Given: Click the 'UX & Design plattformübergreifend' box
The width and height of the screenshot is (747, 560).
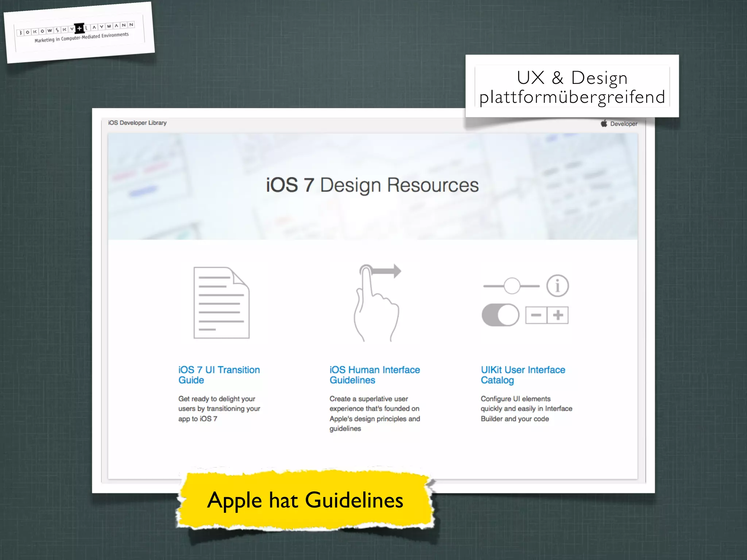Looking at the screenshot, I should [x=572, y=86].
